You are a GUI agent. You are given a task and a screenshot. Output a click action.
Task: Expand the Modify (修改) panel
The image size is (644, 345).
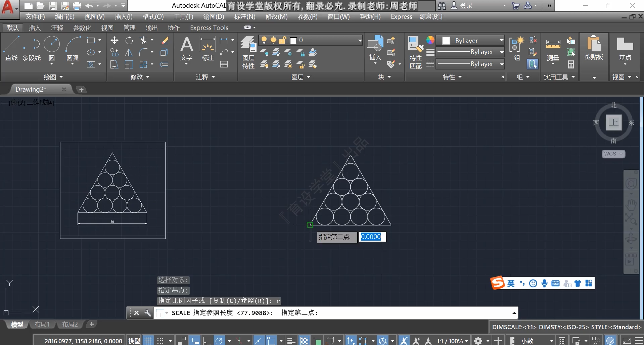[x=140, y=77]
